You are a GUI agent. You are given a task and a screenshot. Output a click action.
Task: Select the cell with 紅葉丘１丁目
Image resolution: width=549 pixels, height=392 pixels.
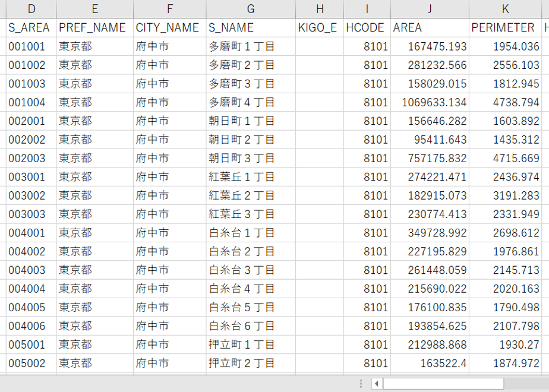tap(251, 177)
